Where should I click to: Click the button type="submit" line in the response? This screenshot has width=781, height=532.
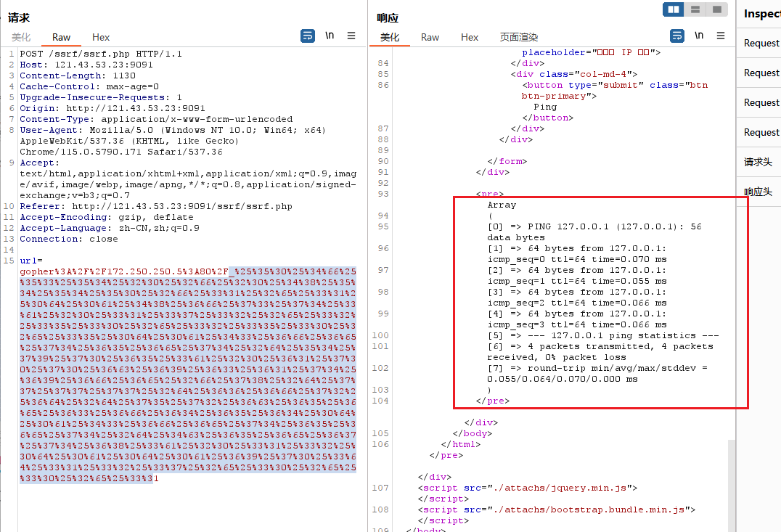[x=615, y=85]
